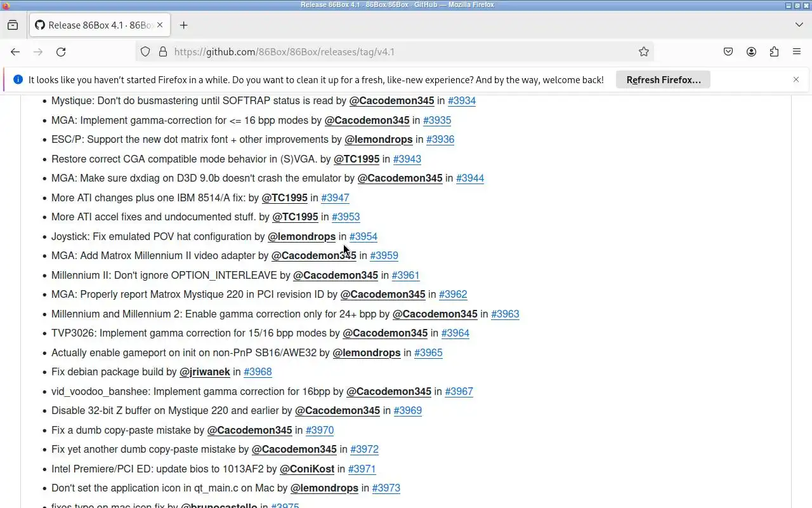Visit @Cacodemon345 on dxdiag D3D 9.0b line
This screenshot has height=508, width=812.
pyautogui.click(x=400, y=178)
